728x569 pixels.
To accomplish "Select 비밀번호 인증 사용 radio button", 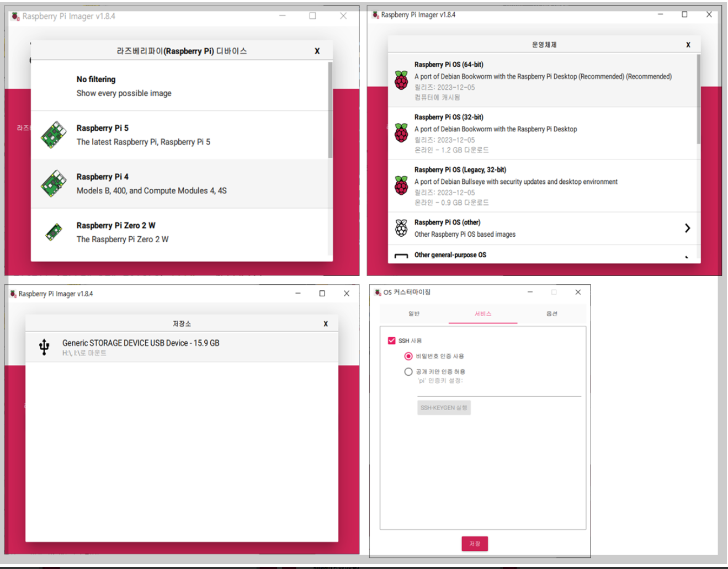I will point(408,356).
